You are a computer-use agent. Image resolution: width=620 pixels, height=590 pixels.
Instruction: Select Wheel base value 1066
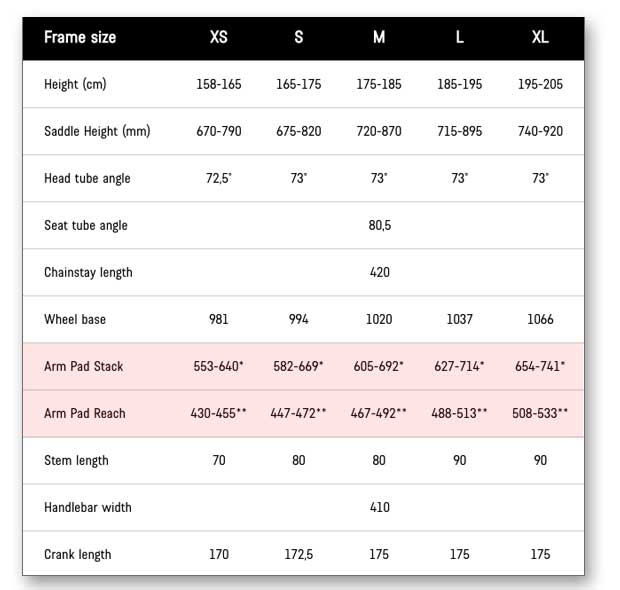pyautogui.click(x=540, y=319)
